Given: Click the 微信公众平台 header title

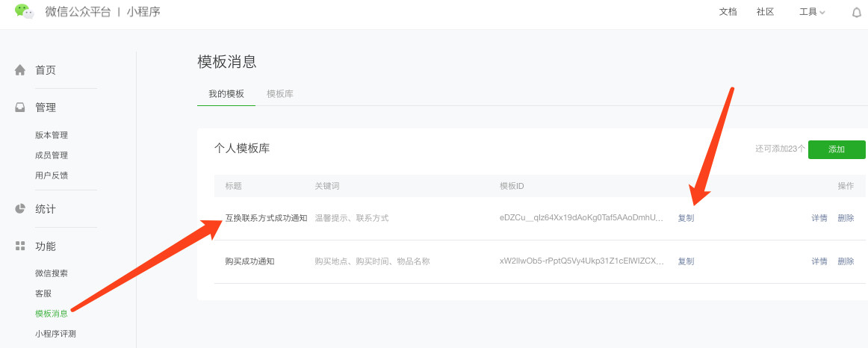Looking at the screenshot, I should [78, 12].
